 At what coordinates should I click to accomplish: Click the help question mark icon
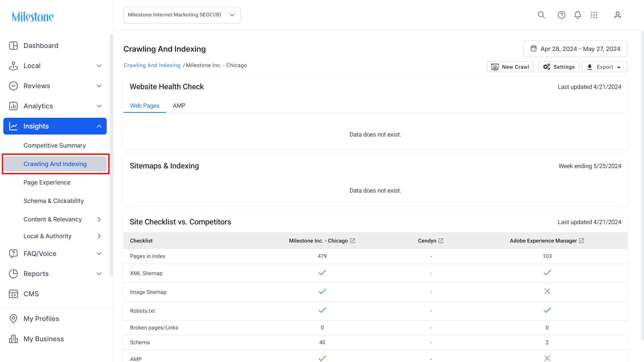tap(561, 15)
